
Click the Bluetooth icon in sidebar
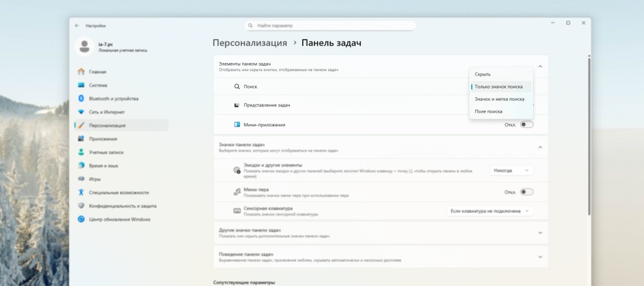(81, 98)
